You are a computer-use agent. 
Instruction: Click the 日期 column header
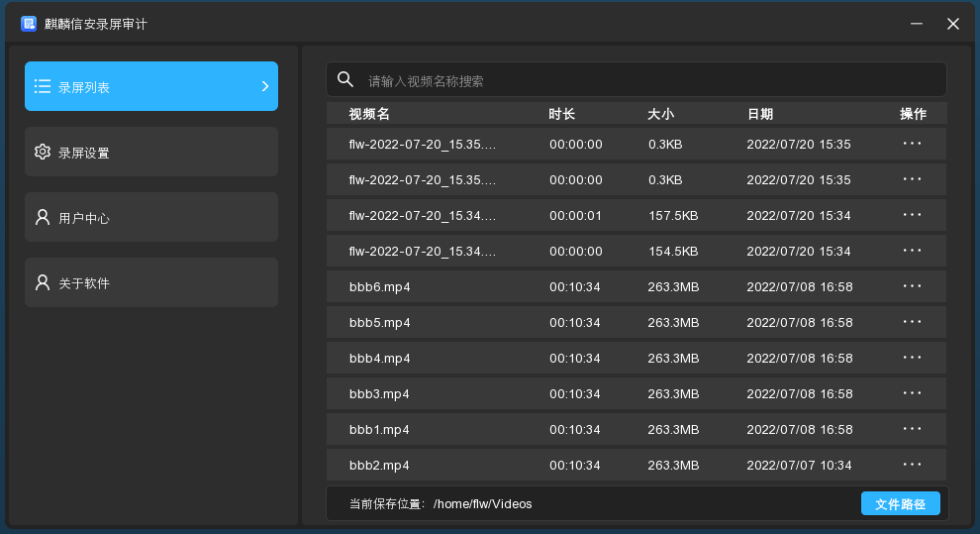tap(760, 114)
